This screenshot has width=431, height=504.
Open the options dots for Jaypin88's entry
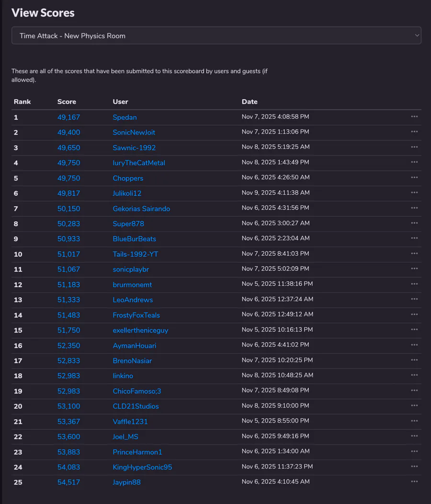[x=414, y=482]
